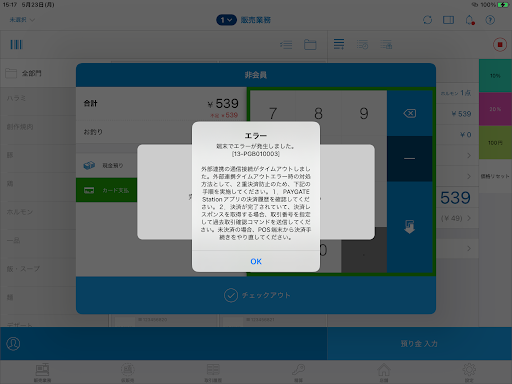This screenshot has height=384, width=512.
Task: Open the register number 1 dropdown
Action: 226,20
